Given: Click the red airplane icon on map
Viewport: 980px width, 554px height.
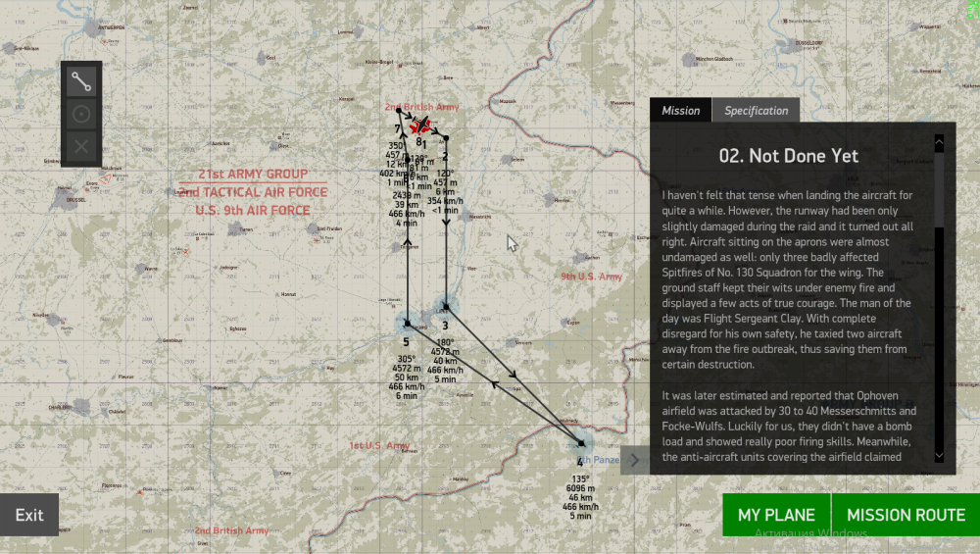Looking at the screenshot, I should pos(420,126).
